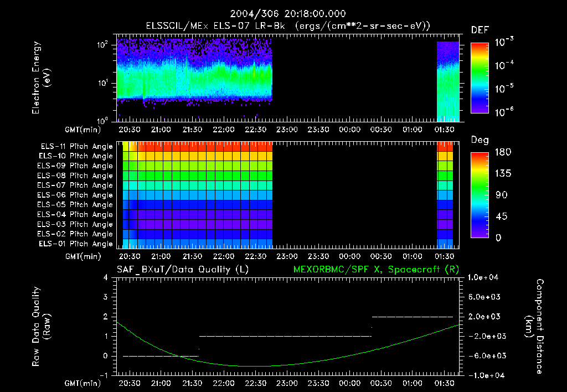The image size is (567, 392).
Task: Click the DEF legend title
Action: coord(480,30)
